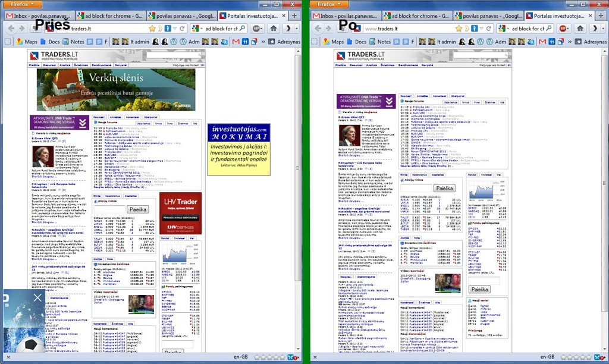This screenshot has height=364, width=609.
Task: Open a new tab in the right window
Action: click(601, 16)
